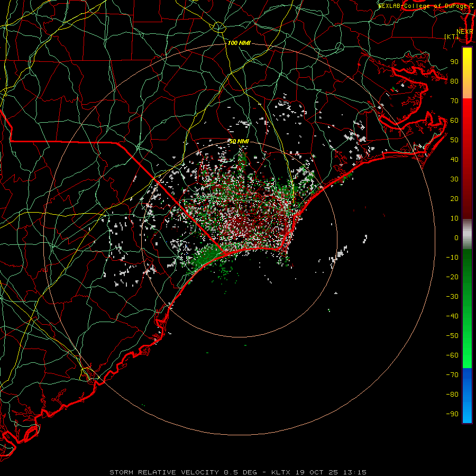Image resolution: width=476 pixels, height=476 pixels.
Task: Click the -70 value on the velocity scale
Action: (x=452, y=375)
